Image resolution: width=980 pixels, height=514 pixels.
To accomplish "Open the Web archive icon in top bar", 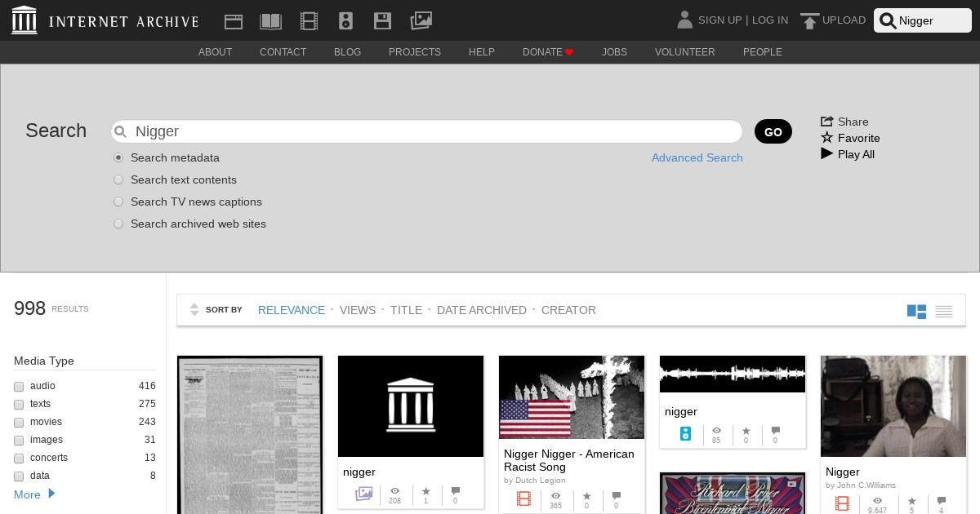I will [234, 21].
